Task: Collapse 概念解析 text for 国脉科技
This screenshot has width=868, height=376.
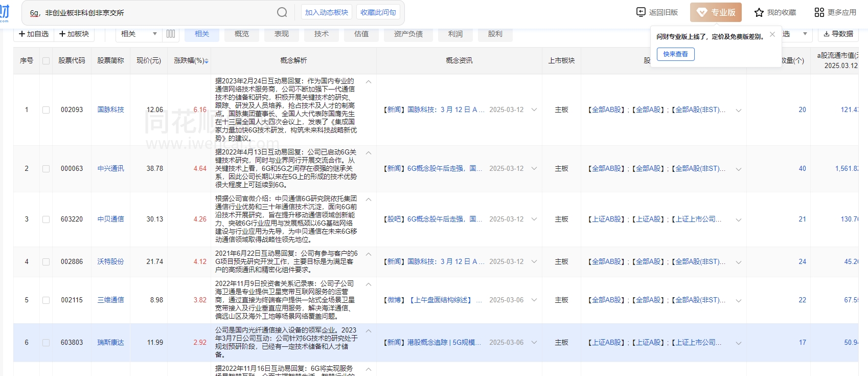Action: pos(369,82)
